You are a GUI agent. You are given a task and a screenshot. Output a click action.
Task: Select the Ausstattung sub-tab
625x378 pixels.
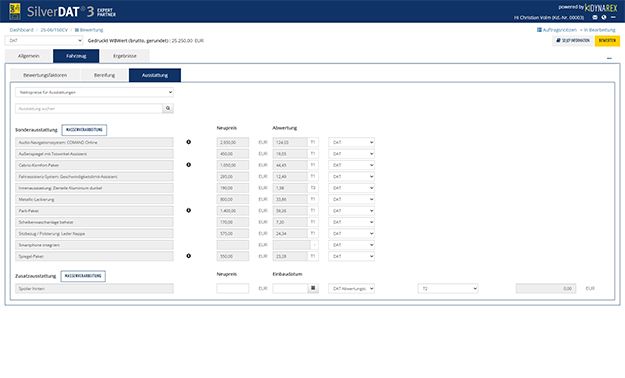point(155,75)
